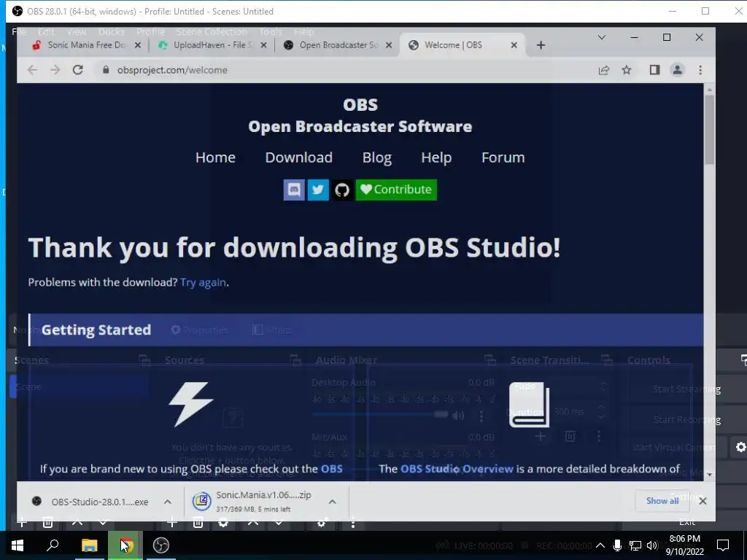Close the Open Broadcaster Software tab
The width and height of the screenshot is (747, 560).
click(x=389, y=45)
